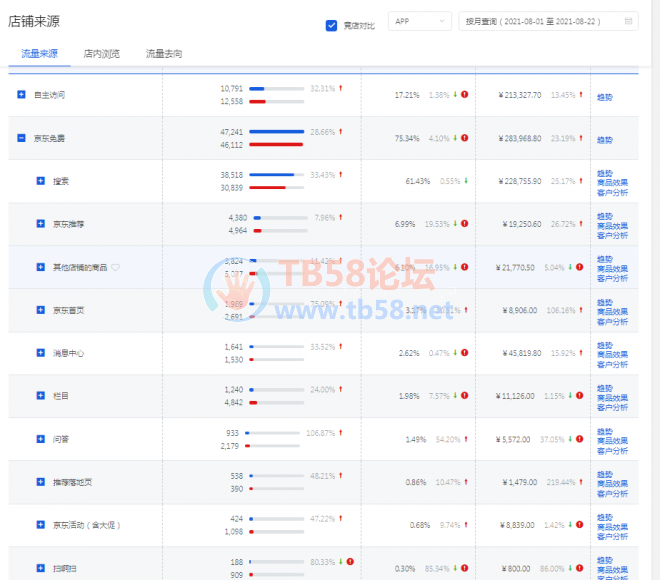Screen dimensions: 660x580
Task: Open 客户分析 link in 其他店铺的商品 row
Action: point(612,279)
